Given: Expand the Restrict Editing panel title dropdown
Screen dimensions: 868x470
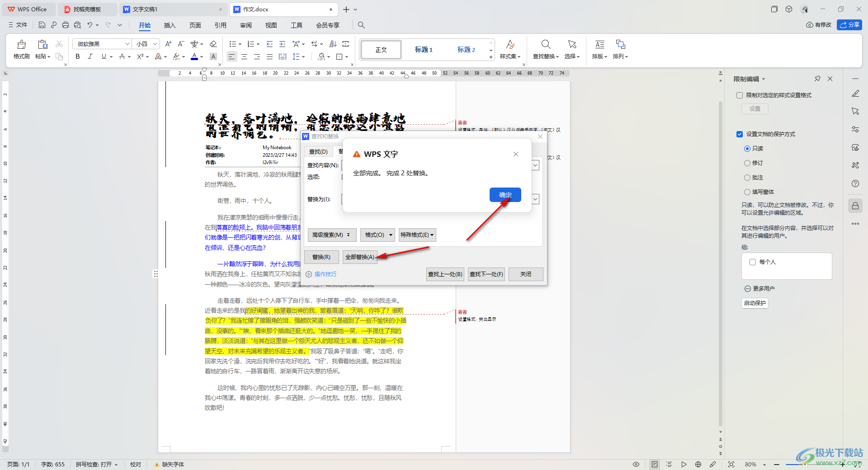Looking at the screenshot, I should [x=764, y=79].
